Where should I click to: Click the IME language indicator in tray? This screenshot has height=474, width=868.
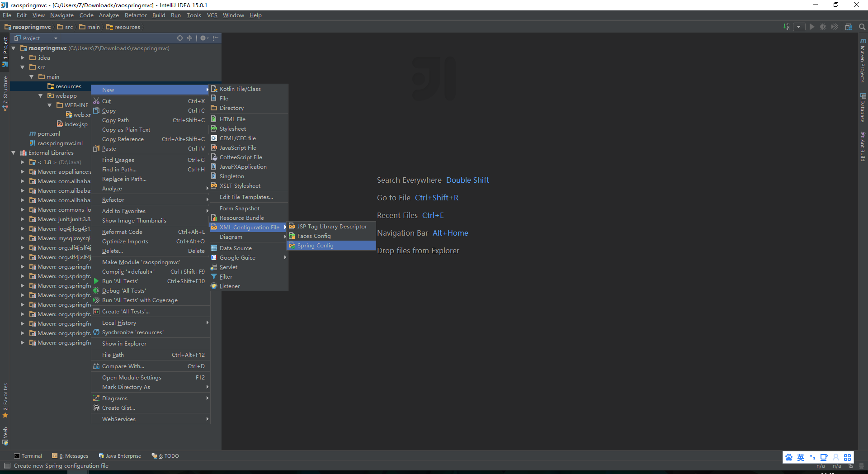point(801,458)
